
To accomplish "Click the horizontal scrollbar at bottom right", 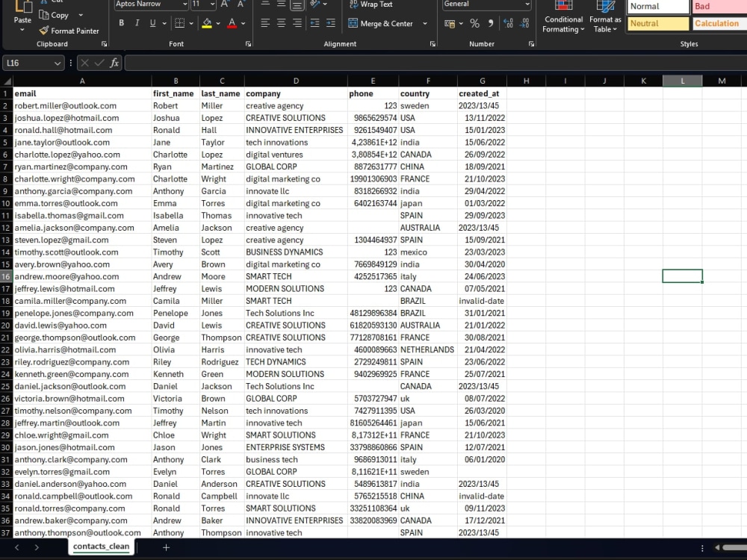I will click(734, 547).
